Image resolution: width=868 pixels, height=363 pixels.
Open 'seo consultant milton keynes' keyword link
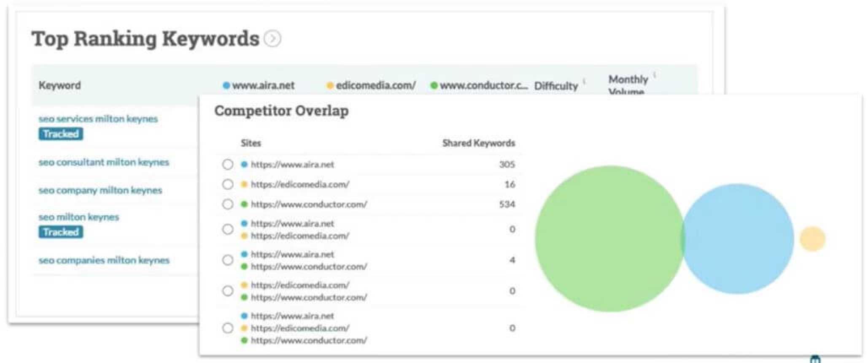click(x=103, y=162)
